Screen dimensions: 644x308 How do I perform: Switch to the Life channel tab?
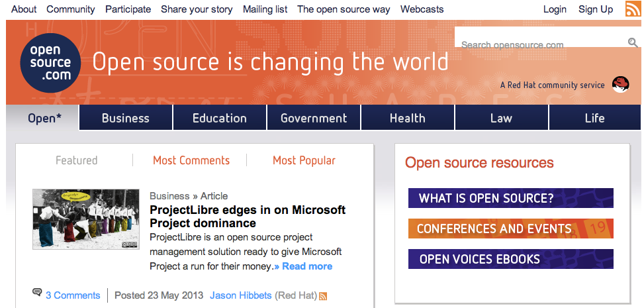point(595,118)
